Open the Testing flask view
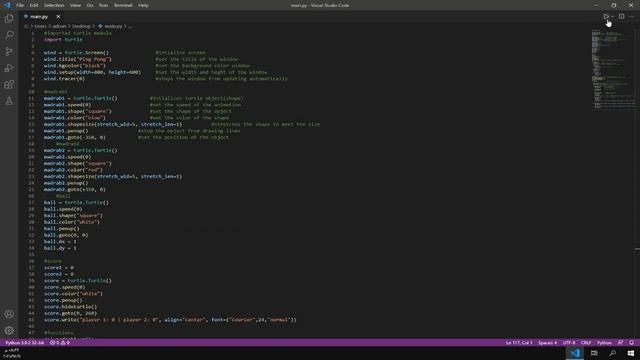640x360 pixels. pyautogui.click(x=9, y=101)
